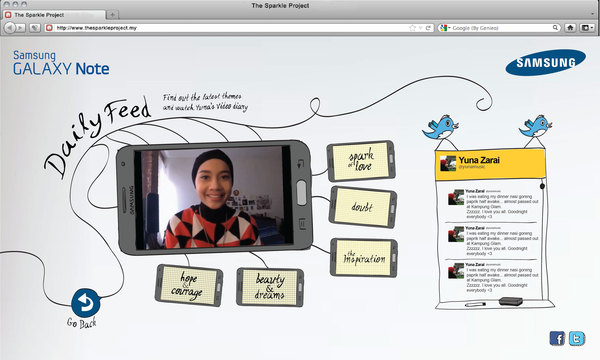
Task: Play Yuna's video diary on phone
Action: [214, 197]
